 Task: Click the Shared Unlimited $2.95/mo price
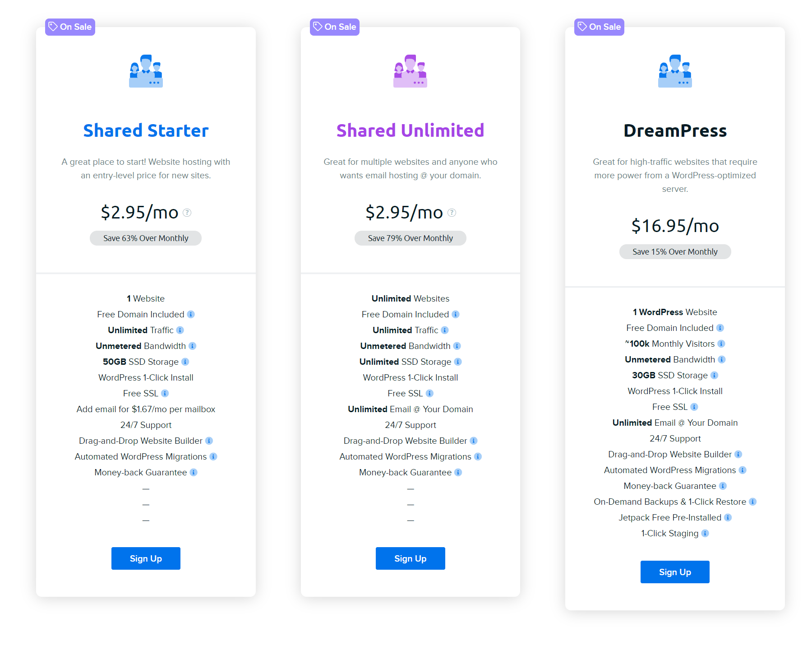point(404,212)
